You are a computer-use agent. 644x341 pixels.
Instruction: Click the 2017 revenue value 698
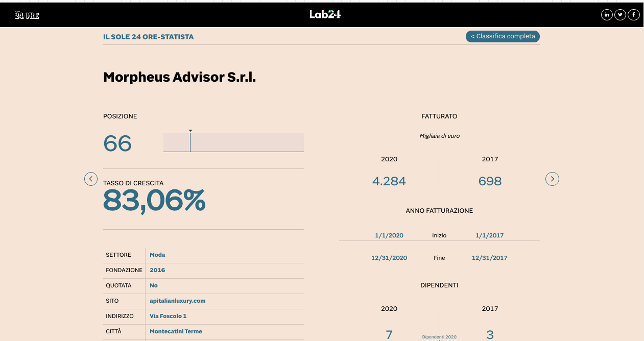tap(490, 181)
